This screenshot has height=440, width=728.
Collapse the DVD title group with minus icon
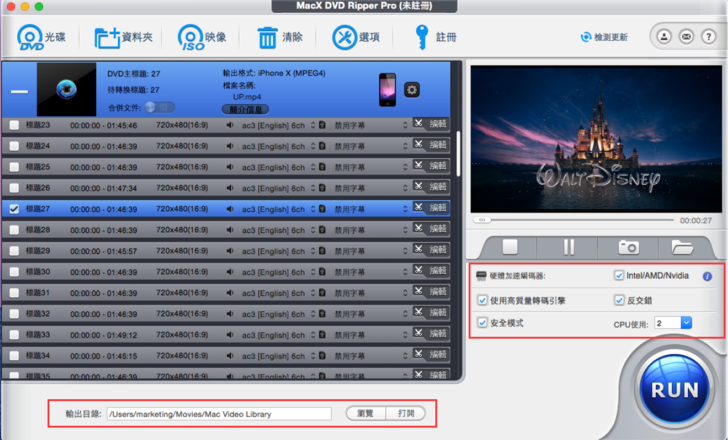19,91
